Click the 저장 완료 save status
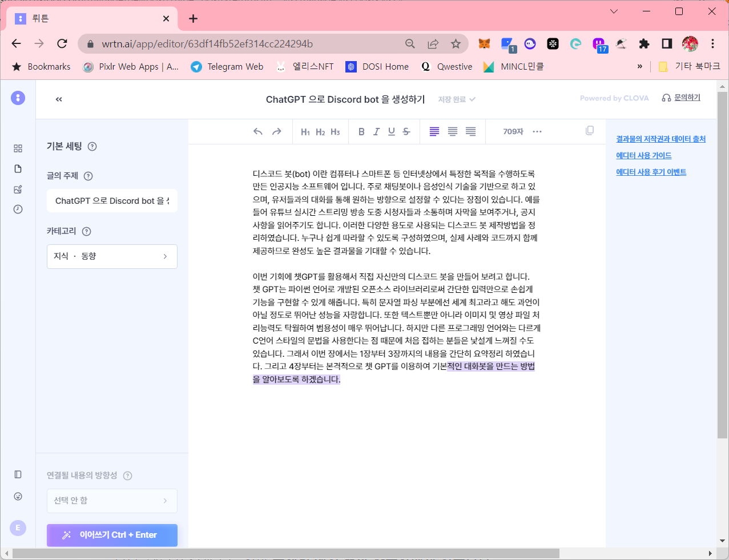Image resolution: width=729 pixels, height=560 pixels. pos(457,99)
